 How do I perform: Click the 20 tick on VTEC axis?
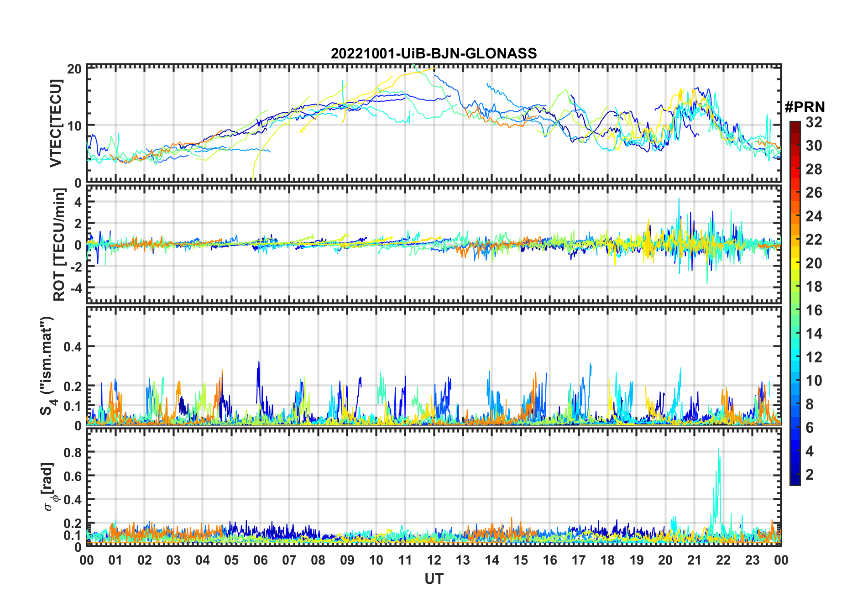click(74, 69)
